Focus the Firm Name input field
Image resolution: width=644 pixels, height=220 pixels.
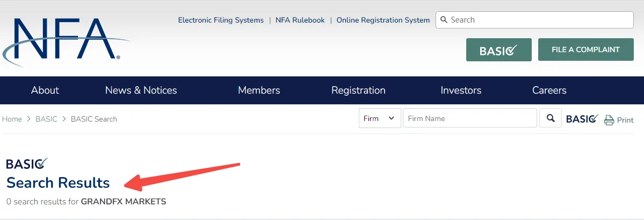tap(470, 118)
